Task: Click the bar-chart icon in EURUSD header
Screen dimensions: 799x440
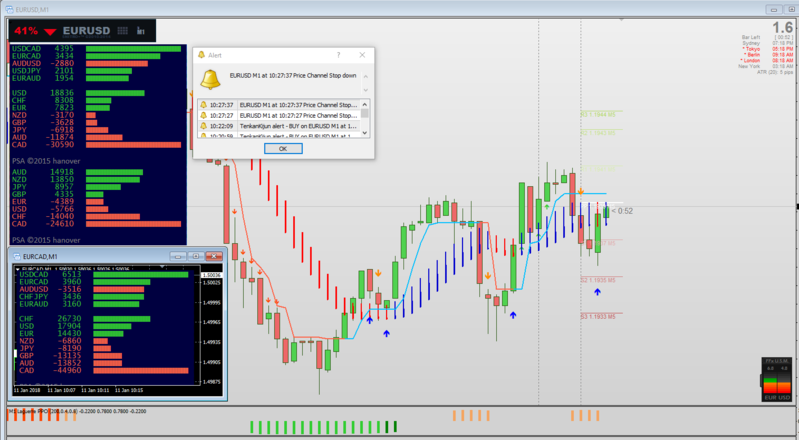Action: (141, 31)
